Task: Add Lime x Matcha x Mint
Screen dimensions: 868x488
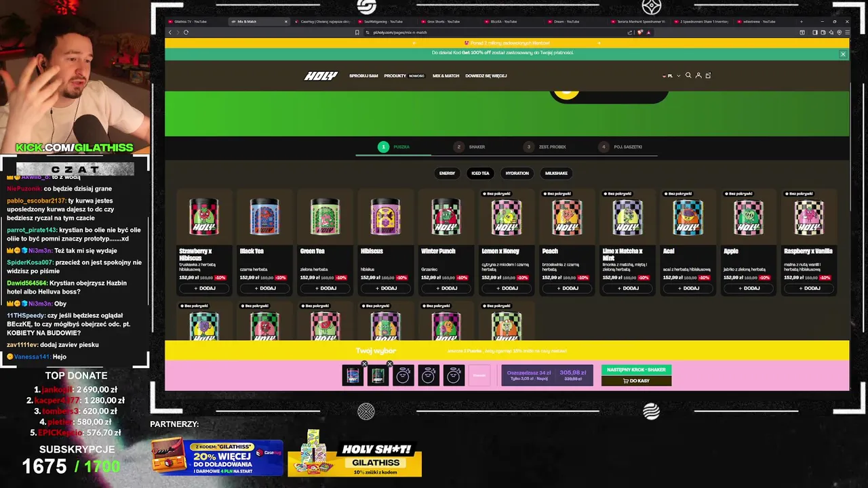Action: click(627, 288)
